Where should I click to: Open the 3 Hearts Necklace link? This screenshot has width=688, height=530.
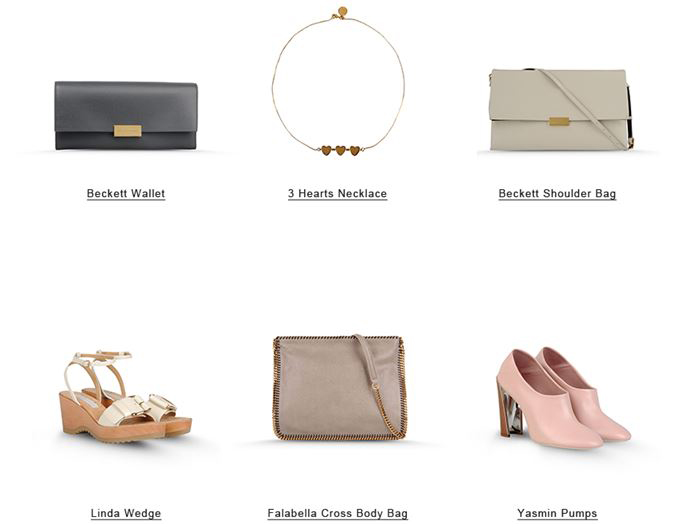tap(337, 193)
